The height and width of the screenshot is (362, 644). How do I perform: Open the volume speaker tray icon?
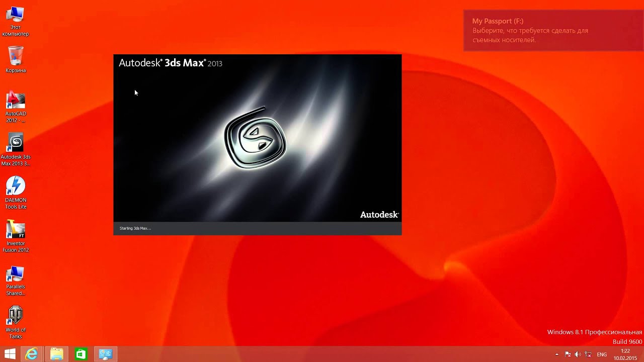pyautogui.click(x=578, y=354)
